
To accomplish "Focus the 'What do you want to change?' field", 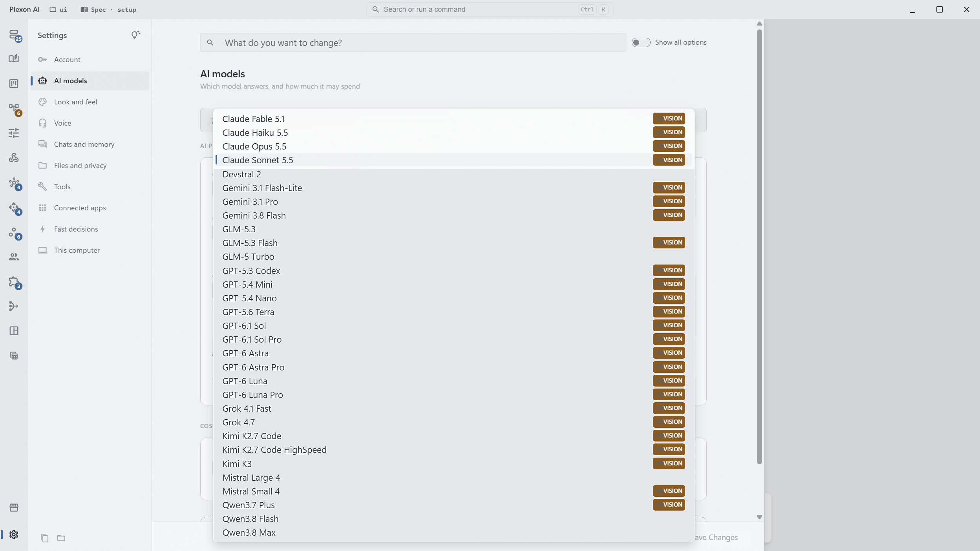I will pos(413,42).
